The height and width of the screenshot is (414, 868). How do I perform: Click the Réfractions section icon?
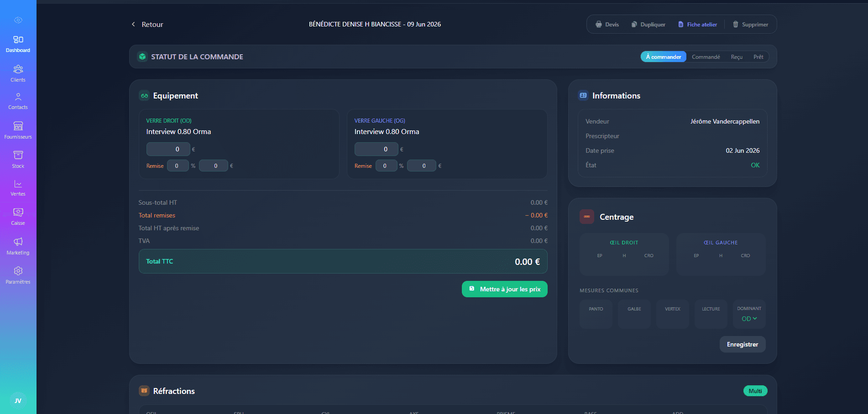point(144,391)
